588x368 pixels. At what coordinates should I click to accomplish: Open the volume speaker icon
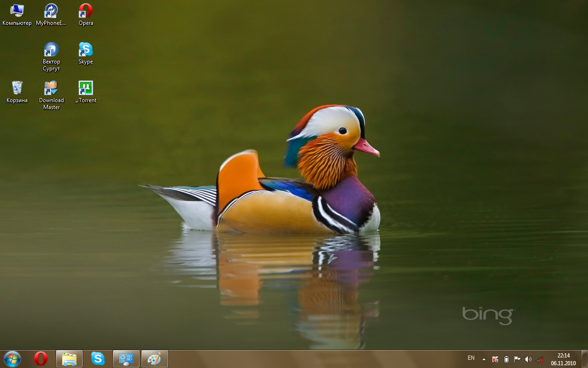tap(528, 359)
